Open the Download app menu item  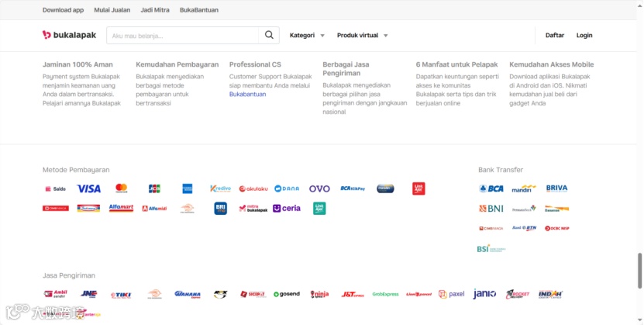pyautogui.click(x=63, y=10)
